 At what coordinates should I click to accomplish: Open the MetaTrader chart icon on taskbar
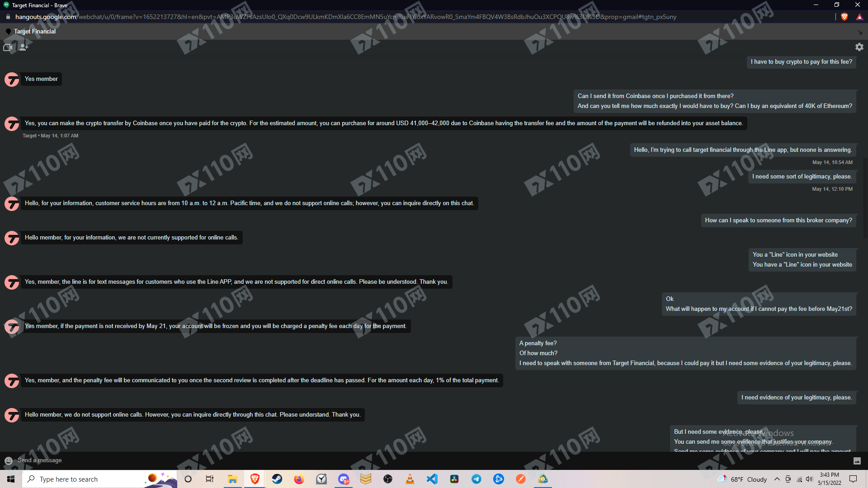(543, 479)
